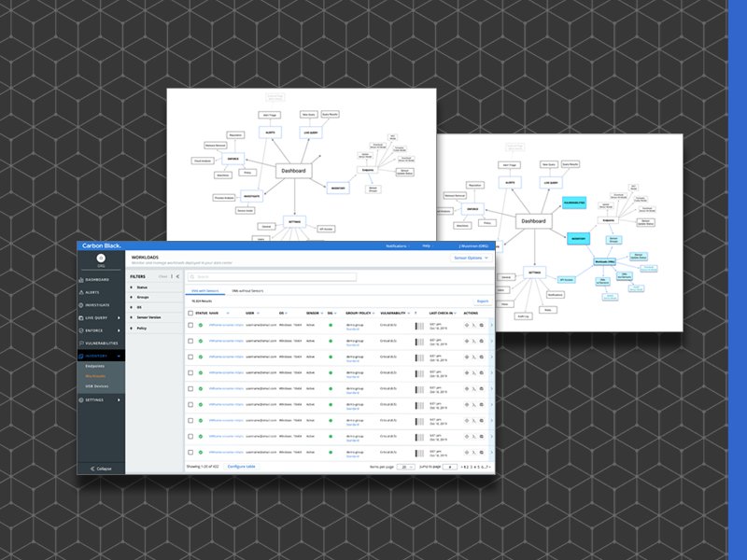Viewport: 747px width, 560px height.
Task: Click Clear in the Filters header
Action: (162, 276)
